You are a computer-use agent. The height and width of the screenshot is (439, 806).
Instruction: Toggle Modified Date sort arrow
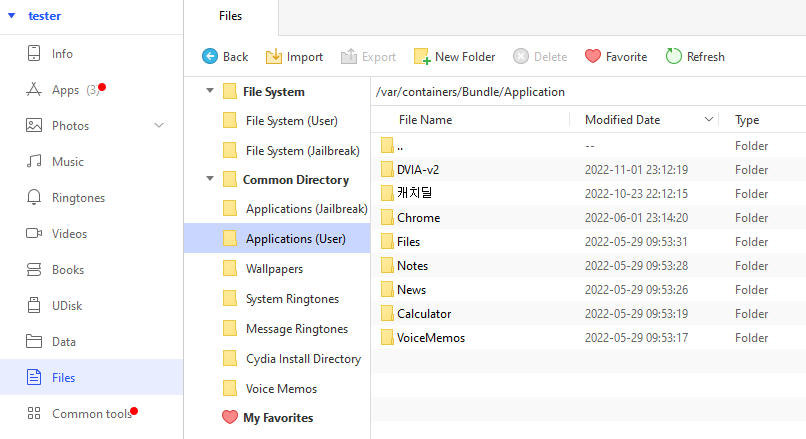coord(708,119)
